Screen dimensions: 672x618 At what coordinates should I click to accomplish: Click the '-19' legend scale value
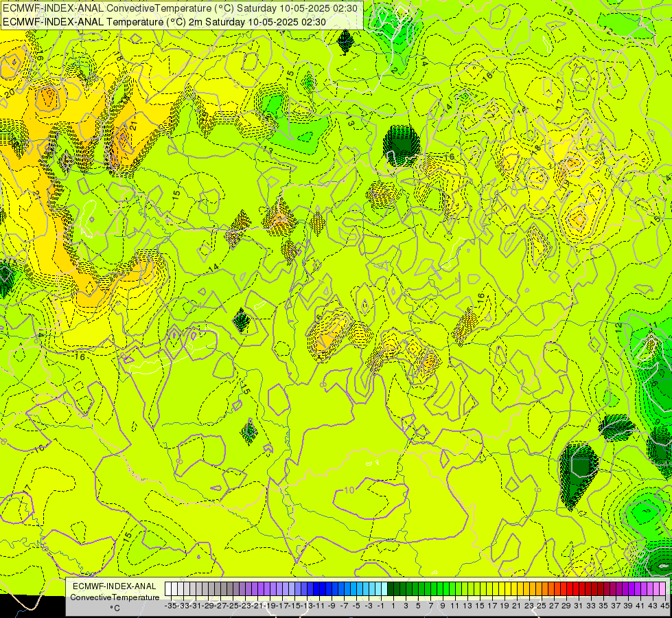point(271,606)
